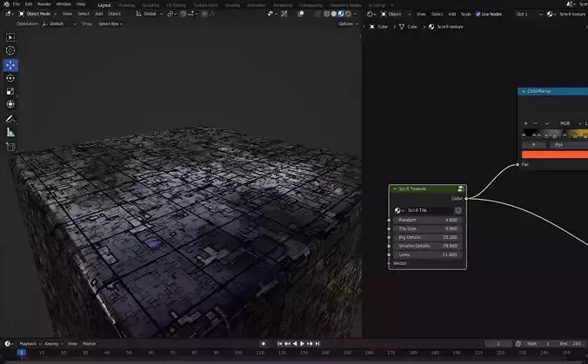Collapse the Sci-fi Texture node

(395, 189)
